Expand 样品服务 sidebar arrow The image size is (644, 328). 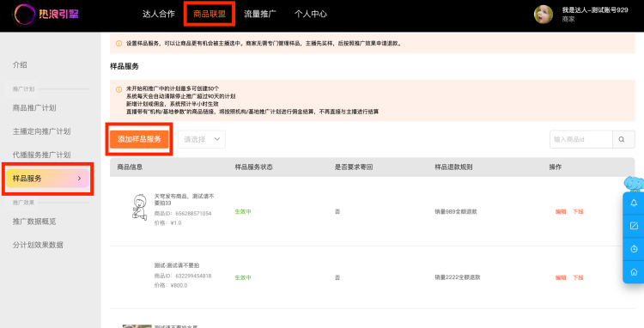click(x=79, y=178)
